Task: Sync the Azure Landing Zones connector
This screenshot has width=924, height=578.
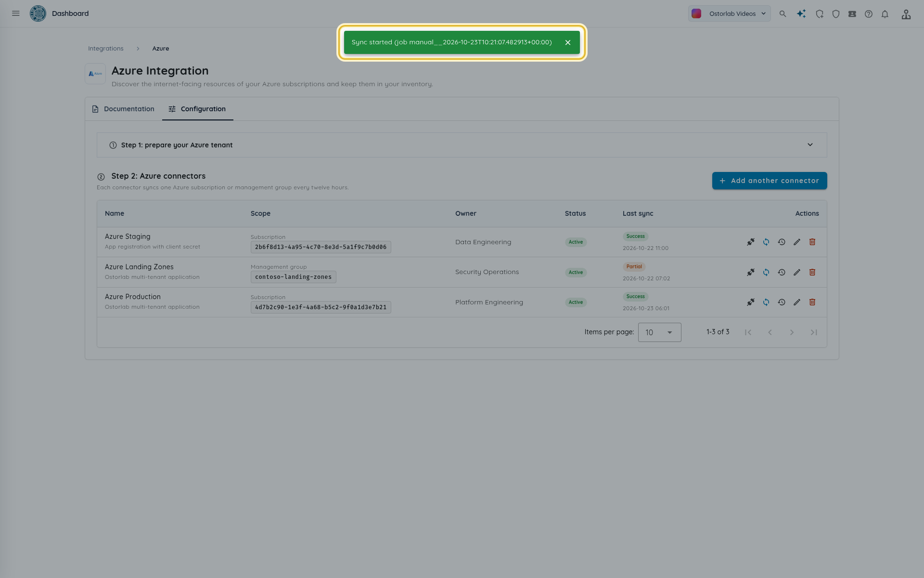Action: coord(766,272)
